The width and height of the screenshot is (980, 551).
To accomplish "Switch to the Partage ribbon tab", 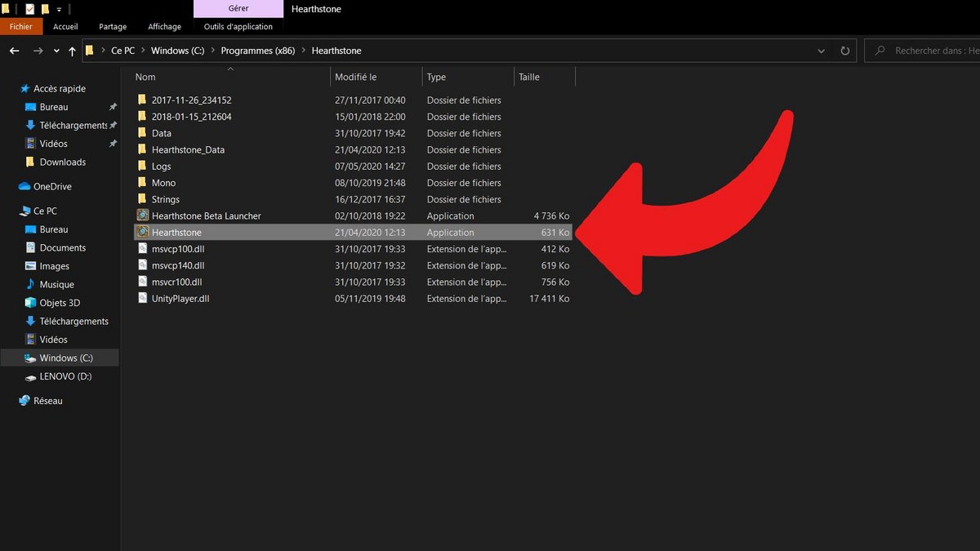I will click(x=113, y=27).
